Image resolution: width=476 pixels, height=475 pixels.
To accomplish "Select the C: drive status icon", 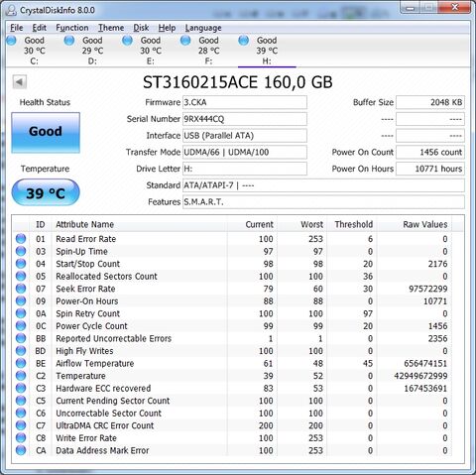I will click(11, 41).
